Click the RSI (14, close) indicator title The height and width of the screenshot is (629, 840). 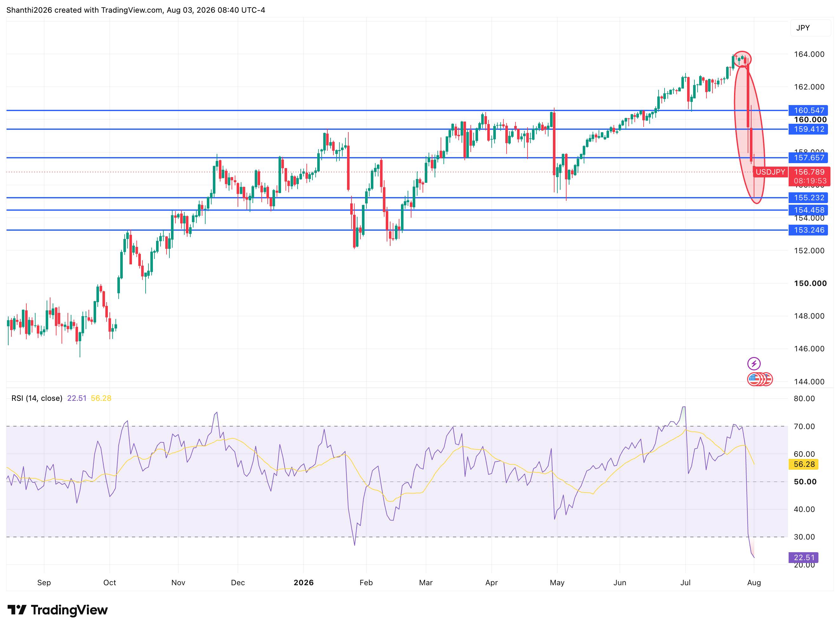pyautogui.click(x=37, y=398)
